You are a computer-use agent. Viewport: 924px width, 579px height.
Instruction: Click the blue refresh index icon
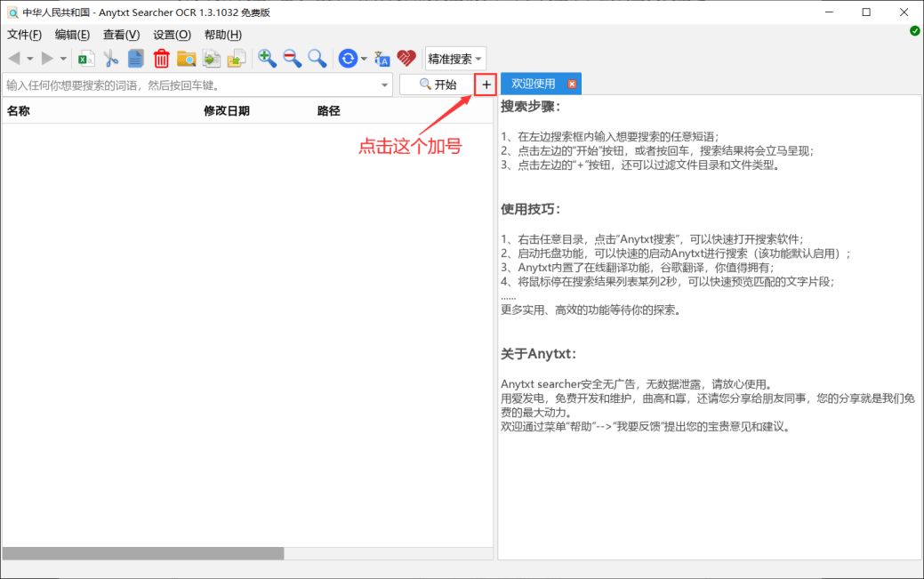pyautogui.click(x=348, y=59)
